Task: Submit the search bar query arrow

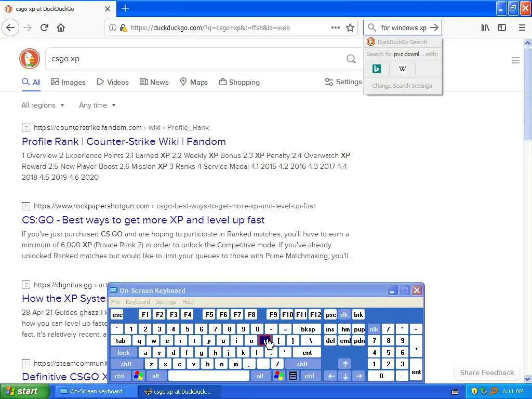Action: point(434,28)
